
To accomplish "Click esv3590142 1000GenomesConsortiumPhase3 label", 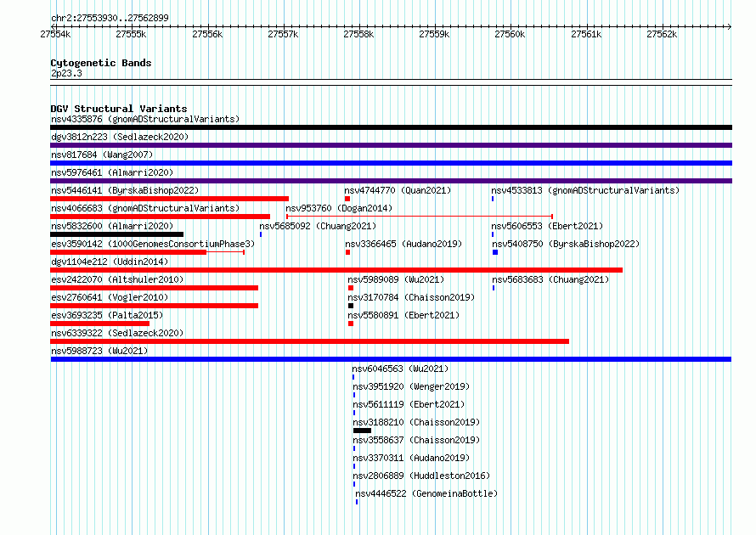I will click(x=153, y=244).
